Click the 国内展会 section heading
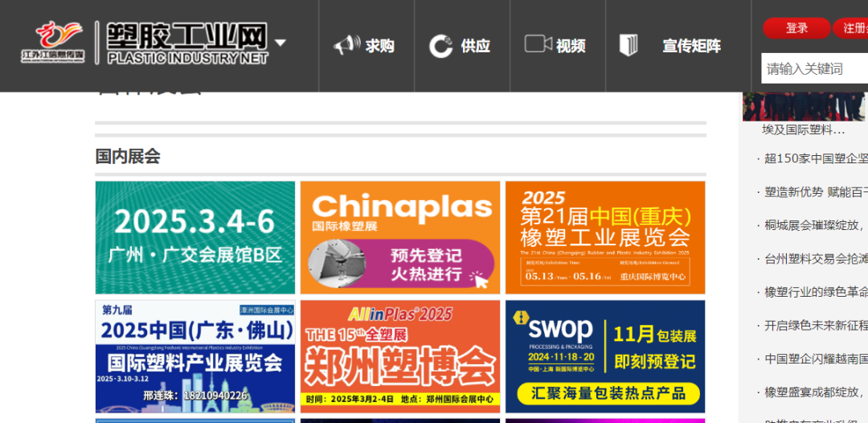This screenshot has height=423, width=868. [128, 157]
